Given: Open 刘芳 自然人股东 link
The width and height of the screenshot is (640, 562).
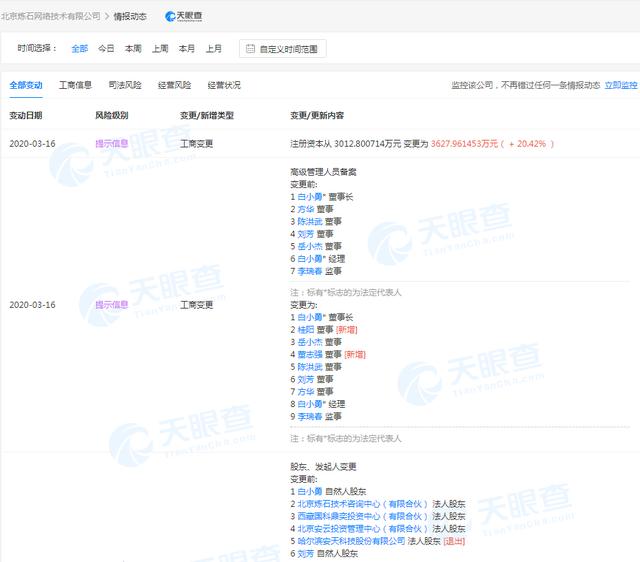Looking at the screenshot, I should click(306, 554).
